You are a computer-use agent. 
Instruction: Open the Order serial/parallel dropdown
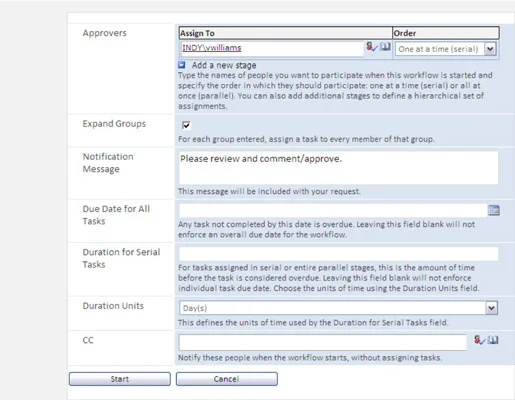pyautogui.click(x=446, y=49)
